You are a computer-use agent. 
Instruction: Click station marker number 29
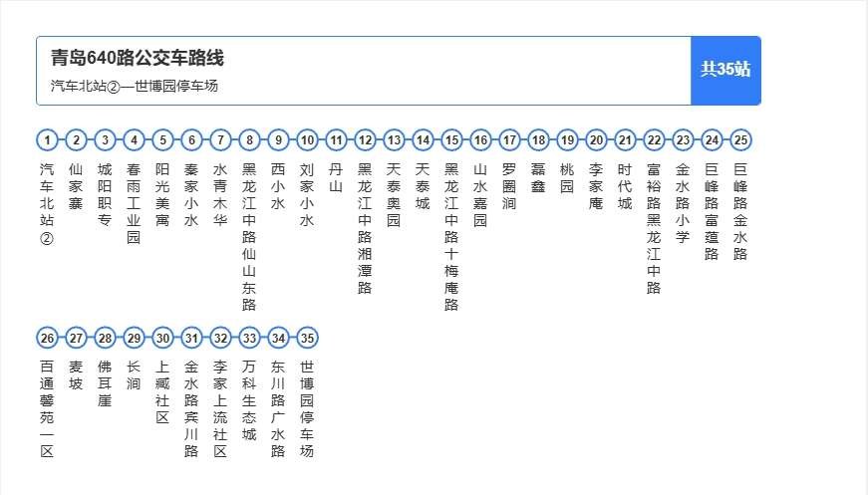coord(134,338)
